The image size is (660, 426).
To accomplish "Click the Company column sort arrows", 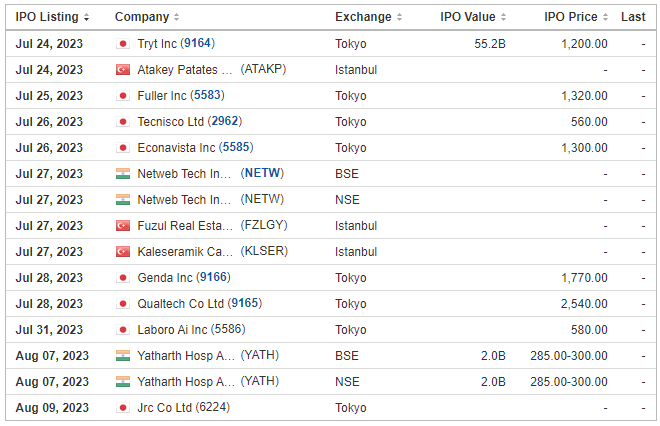I will (176, 17).
